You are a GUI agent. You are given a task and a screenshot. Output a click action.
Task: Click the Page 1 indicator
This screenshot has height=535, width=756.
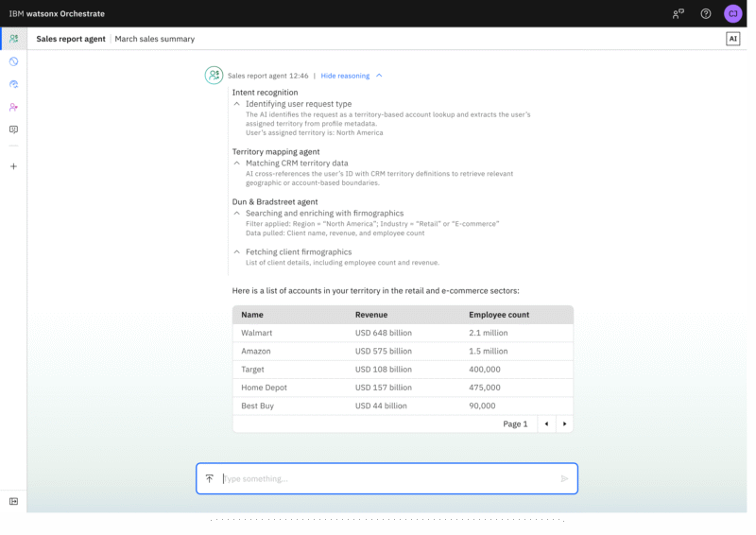click(x=515, y=424)
